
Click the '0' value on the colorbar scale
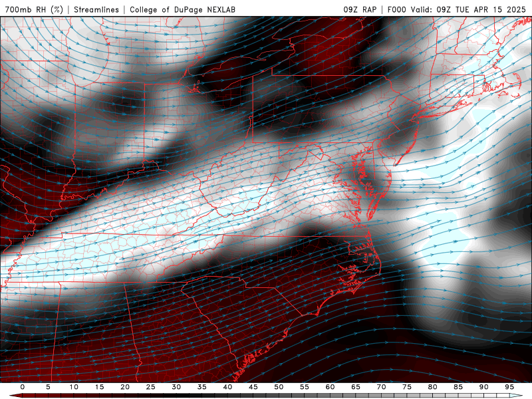[23, 387]
